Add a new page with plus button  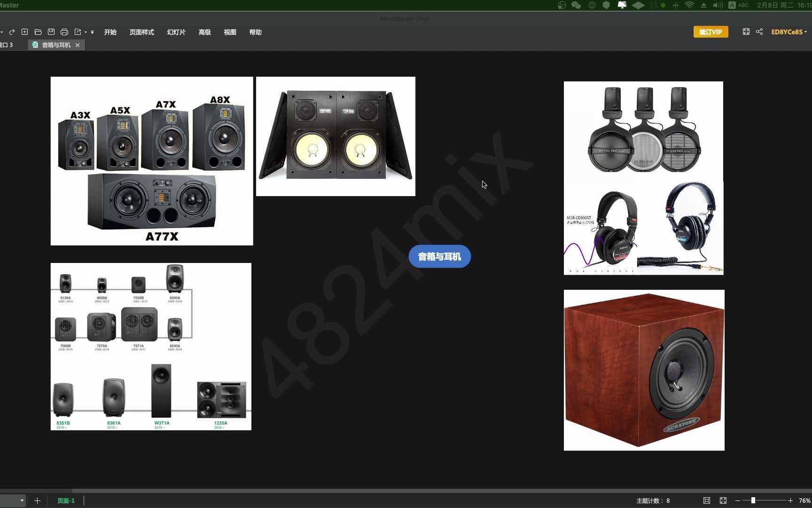click(x=37, y=501)
